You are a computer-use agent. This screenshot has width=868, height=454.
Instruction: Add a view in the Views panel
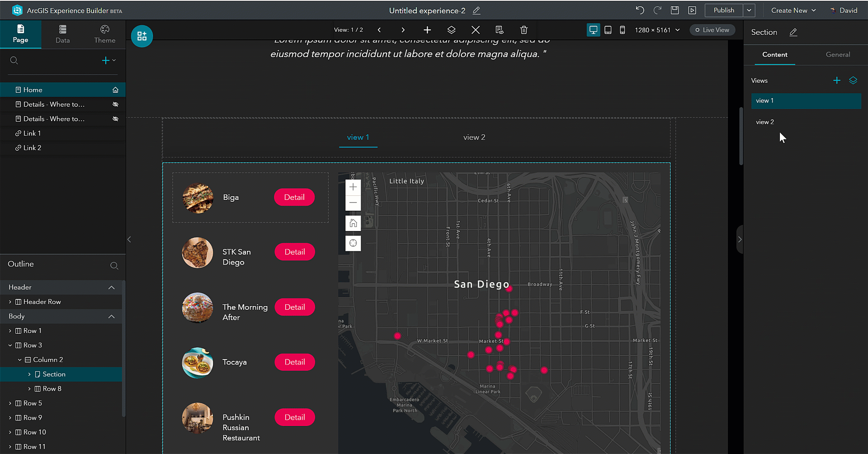(x=837, y=80)
